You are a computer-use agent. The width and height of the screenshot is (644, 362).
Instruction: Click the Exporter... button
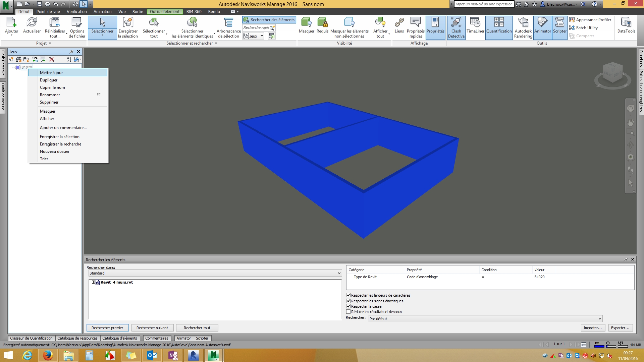(620, 328)
